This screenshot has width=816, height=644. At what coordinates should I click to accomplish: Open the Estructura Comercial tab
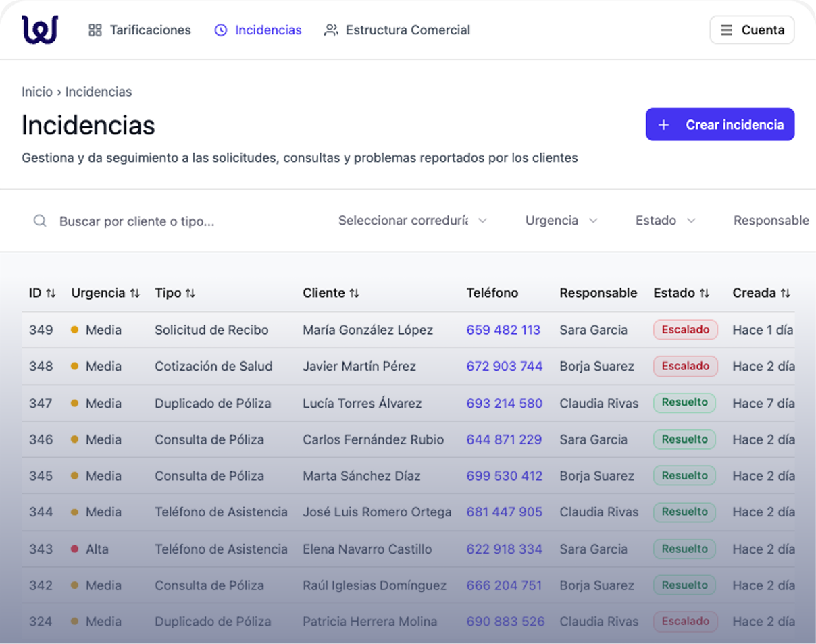click(397, 30)
